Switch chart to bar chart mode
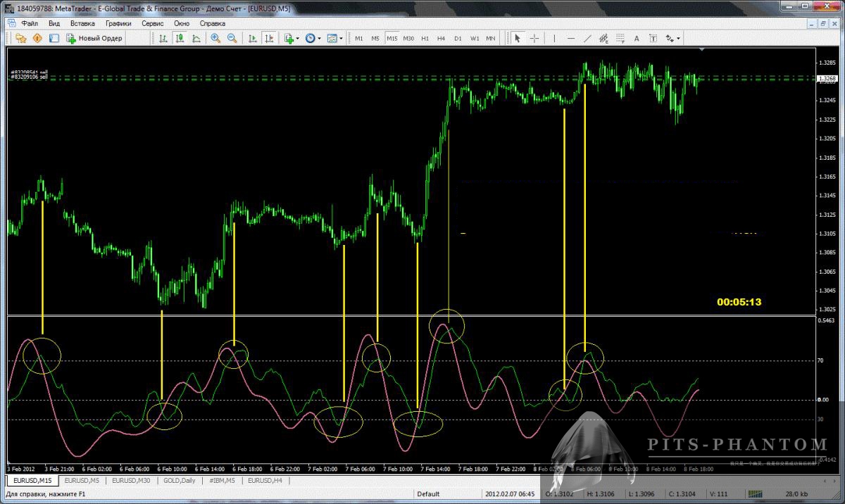Viewport: 845px width, 504px height. click(163, 38)
